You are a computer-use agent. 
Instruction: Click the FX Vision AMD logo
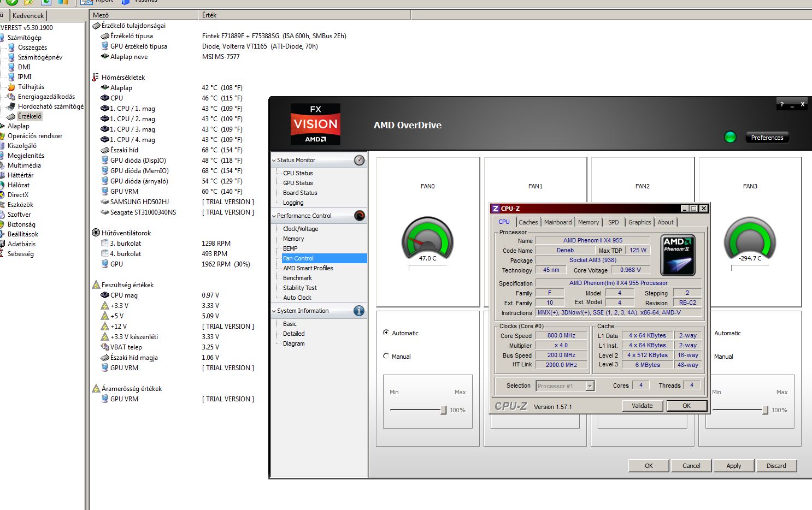(315, 124)
